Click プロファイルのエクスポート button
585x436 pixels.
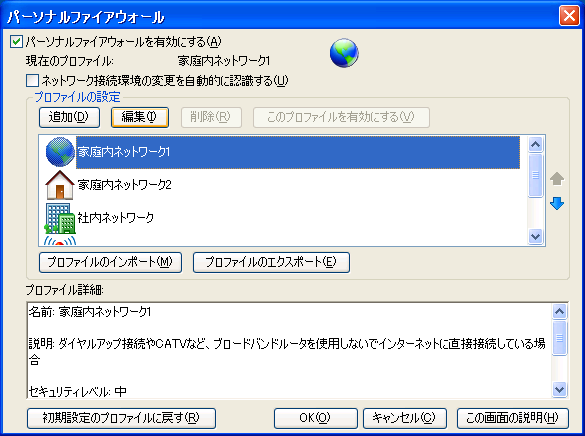(271, 262)
